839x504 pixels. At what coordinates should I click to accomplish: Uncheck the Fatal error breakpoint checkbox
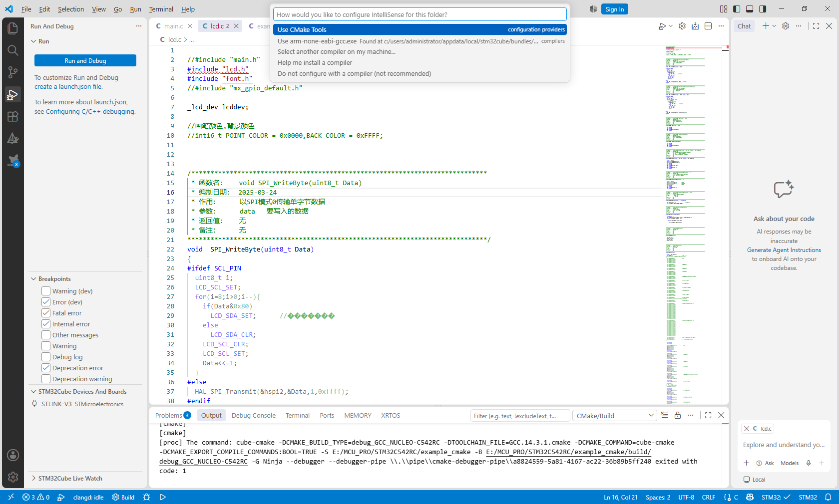tap(46, 313)
